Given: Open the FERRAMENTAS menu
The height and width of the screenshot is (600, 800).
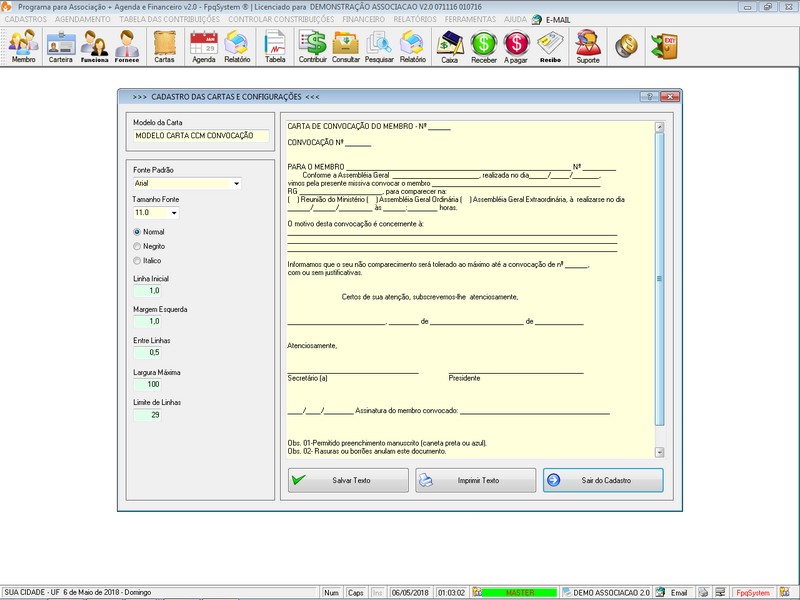Looking at the screenshot, I should [470, 19].
